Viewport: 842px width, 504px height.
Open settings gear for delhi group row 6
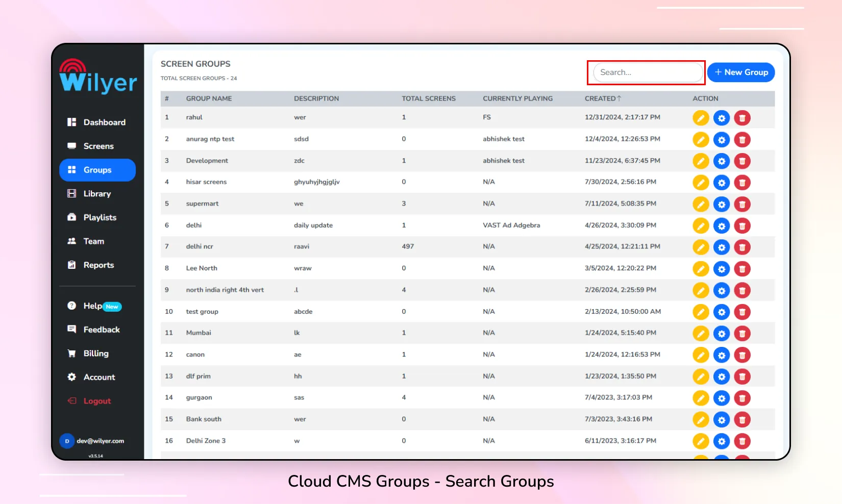(722, 226)
